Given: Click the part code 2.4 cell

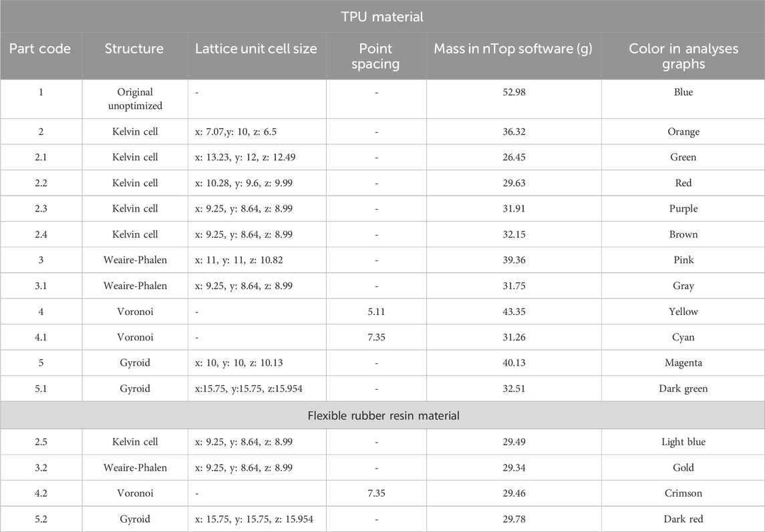Looking at the screenshot, I should point(41,234).
